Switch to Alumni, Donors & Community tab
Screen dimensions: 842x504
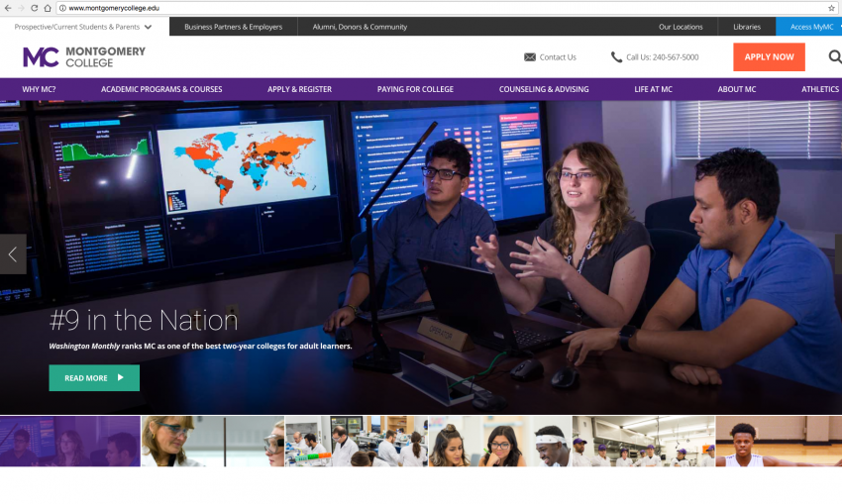click(360, 27)
